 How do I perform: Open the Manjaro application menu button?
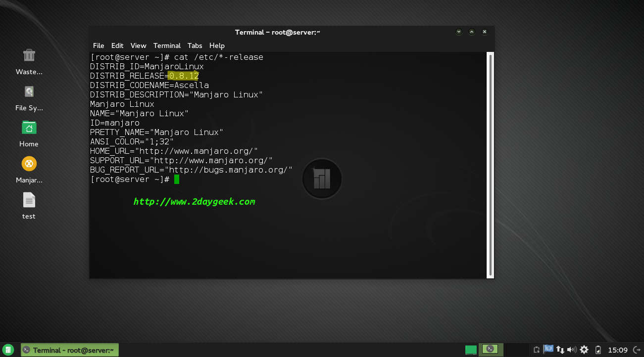click(x=8, y=350)
